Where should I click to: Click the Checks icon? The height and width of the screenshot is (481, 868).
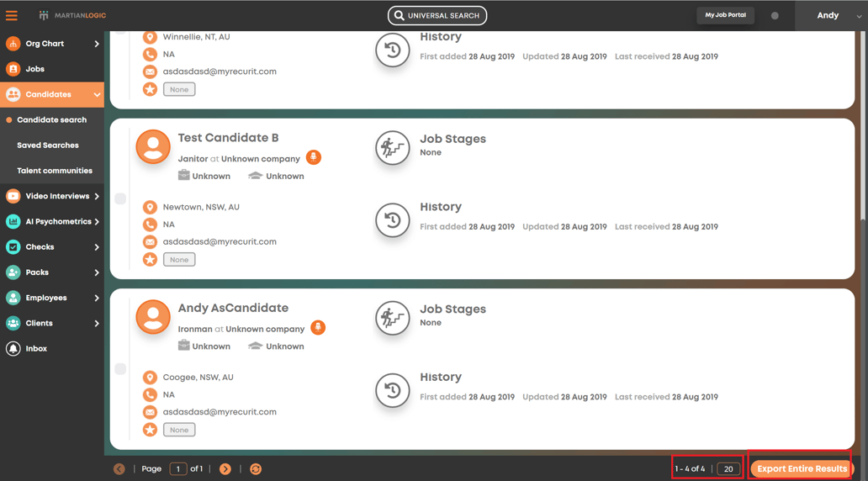tap(13, 247)
